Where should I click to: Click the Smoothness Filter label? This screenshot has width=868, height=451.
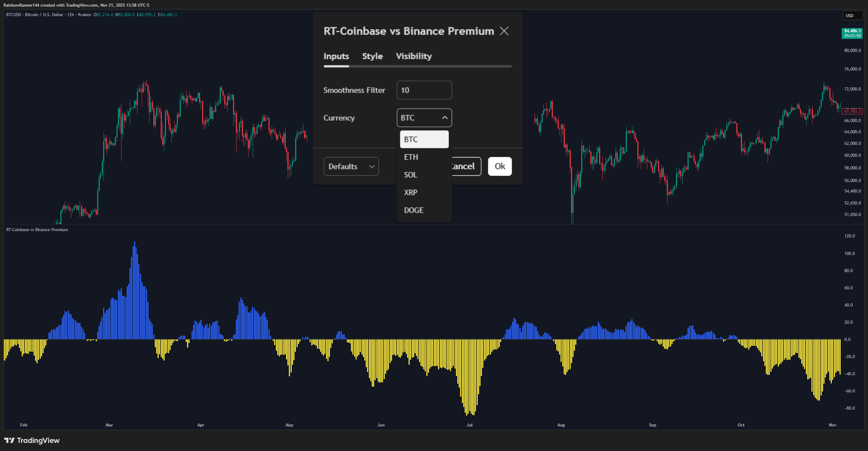point(354,90)
